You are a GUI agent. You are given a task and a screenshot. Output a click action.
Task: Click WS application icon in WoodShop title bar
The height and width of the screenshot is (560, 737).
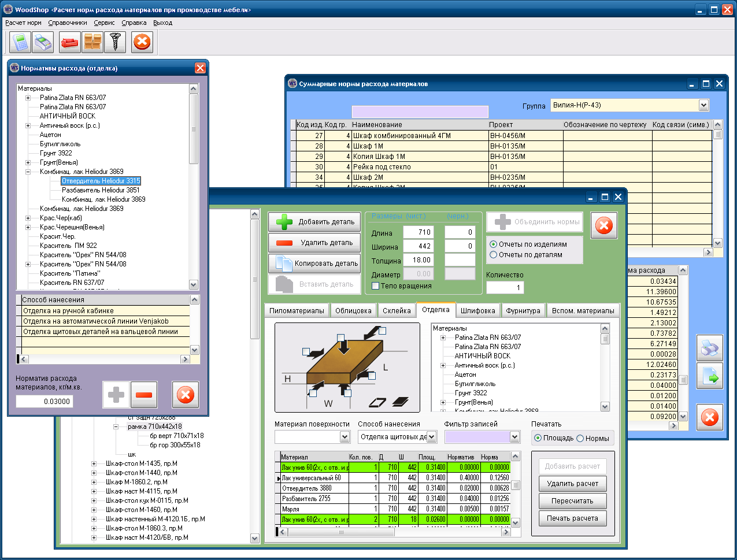(x=8, y=10)
